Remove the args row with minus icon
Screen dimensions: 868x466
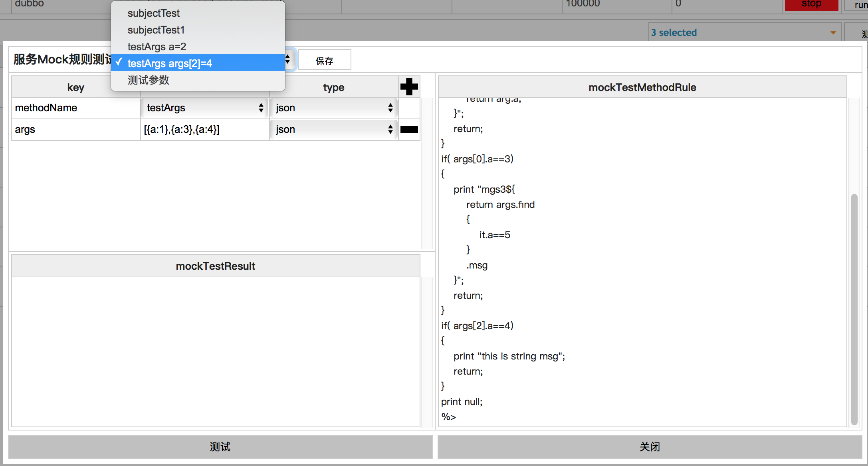click(409, 129)
